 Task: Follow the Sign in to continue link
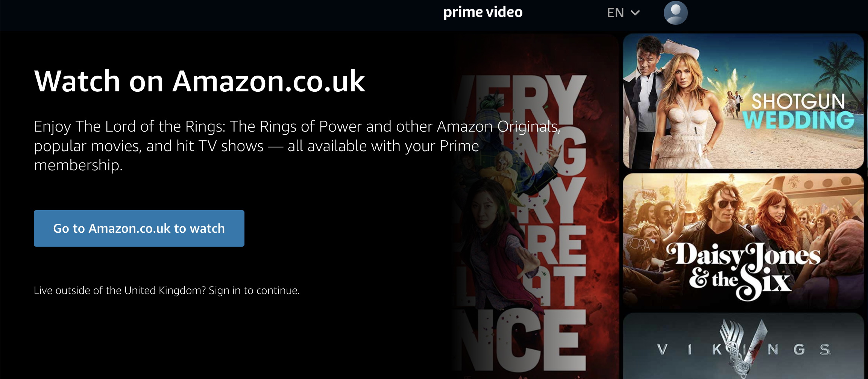coord(254,290)
